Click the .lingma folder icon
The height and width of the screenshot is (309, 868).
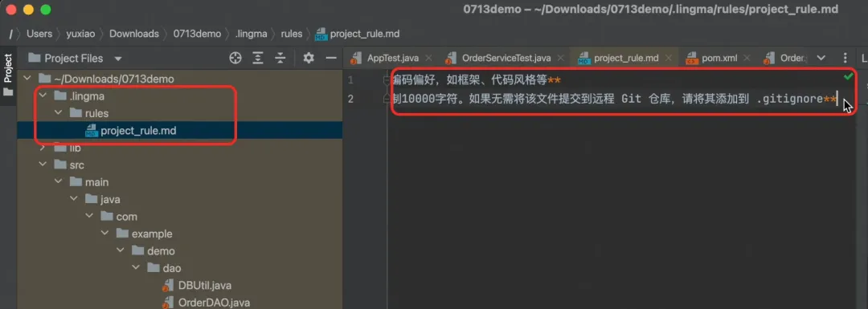(x=59, y=96)
